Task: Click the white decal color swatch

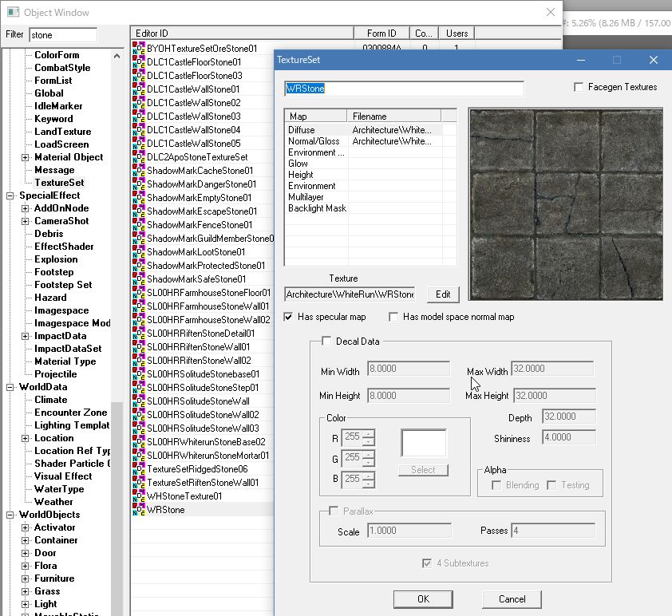Action: 424,444
